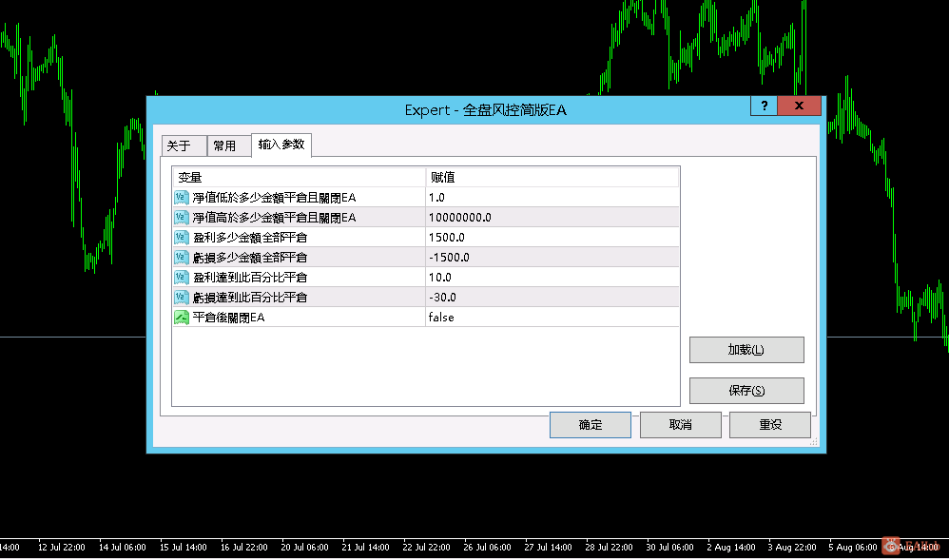
Task: Close the Expert dialog window
Action: click(x=799, y=106)
